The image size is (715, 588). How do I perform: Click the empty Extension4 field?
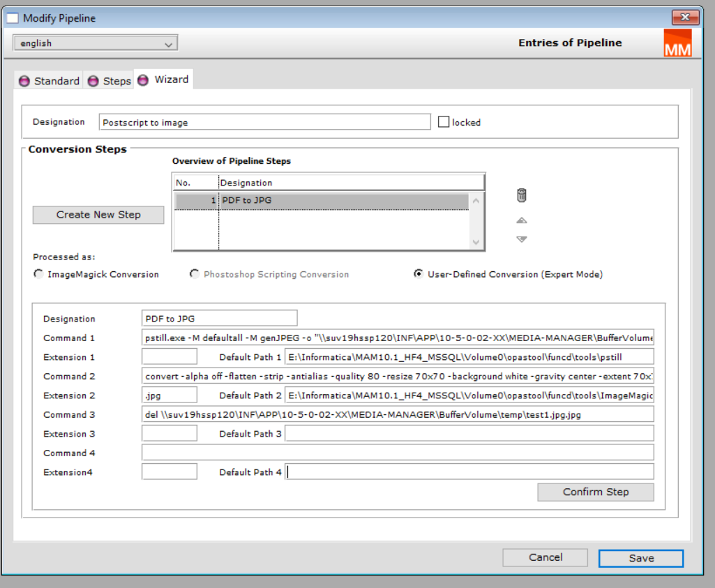point(170,472)
